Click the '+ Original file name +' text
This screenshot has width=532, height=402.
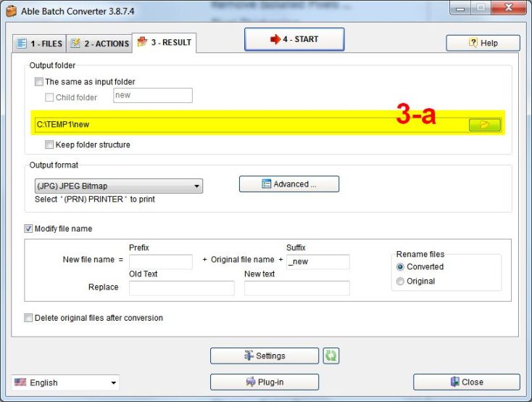coord(243,260)
